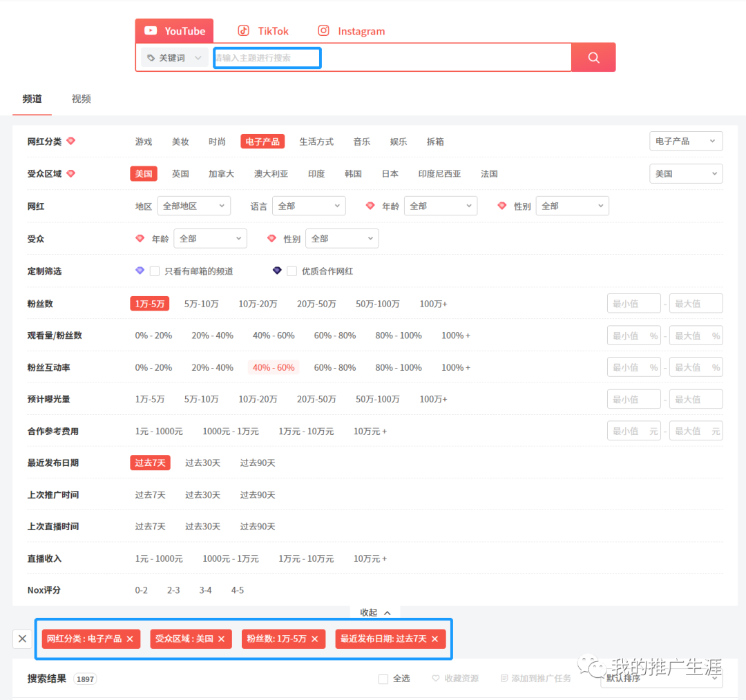Click the TikTok logo icon
Image resolution: width=746 pixels, height=700 pixels.
point(244,30)
